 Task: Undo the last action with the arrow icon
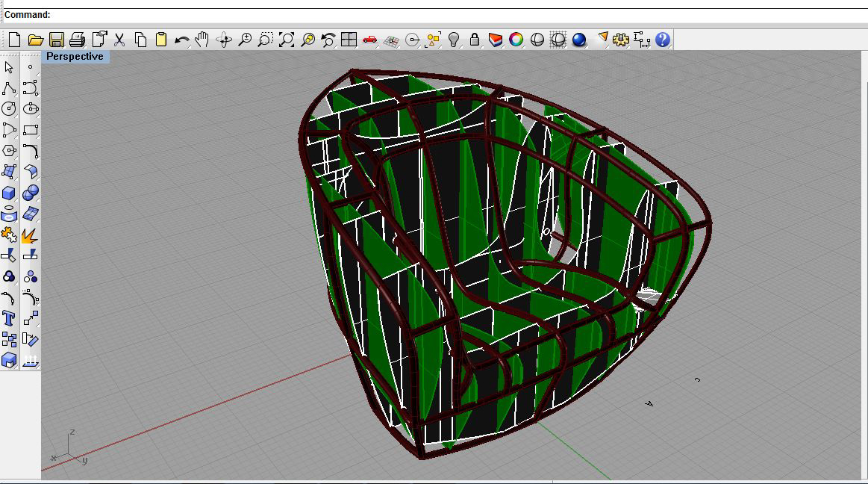coord(181,40)
